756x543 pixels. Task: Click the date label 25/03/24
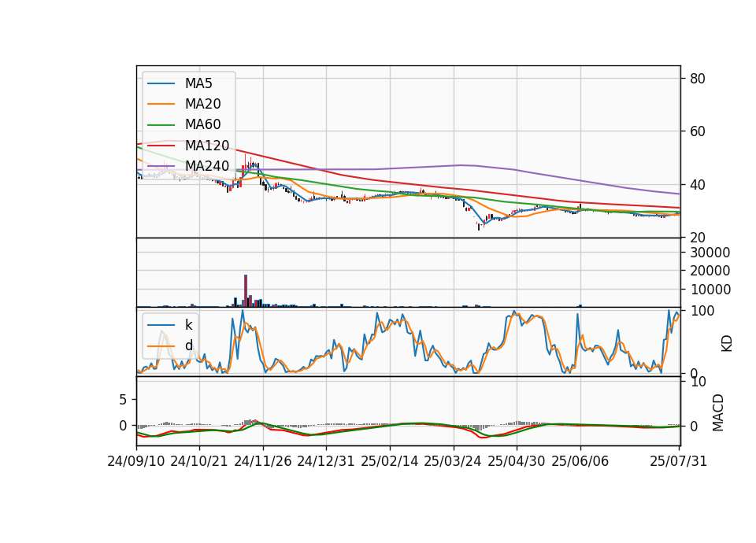[453, 461]
